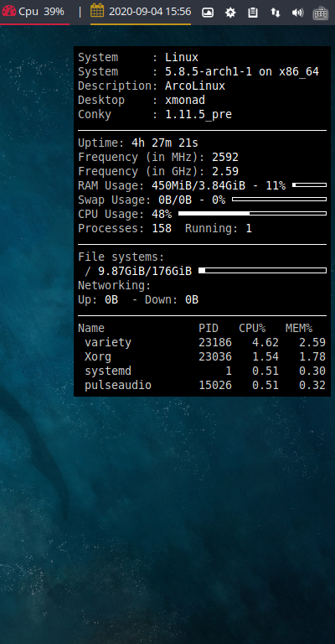Click the CPU Usage progress bar
Image resolution: width=335 pixels, height=644 pixels.
click(253, 214)
